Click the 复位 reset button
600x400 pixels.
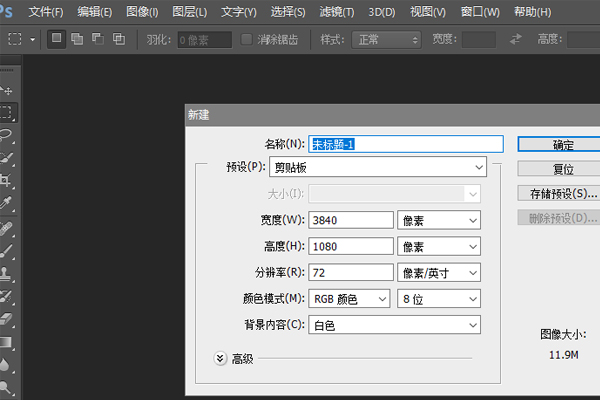pyautogui.click(x=559, y=169)
